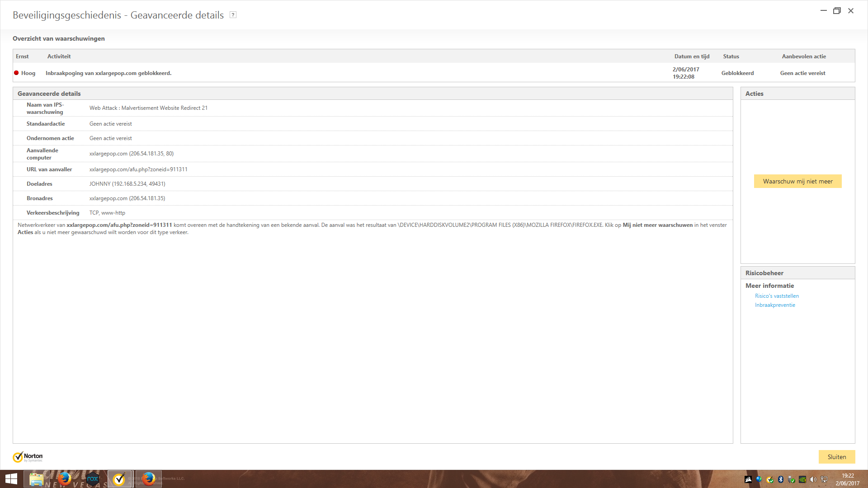Open the help question mark icon
This screenshot has height=488, width=868.
click(x=233, y=15)
